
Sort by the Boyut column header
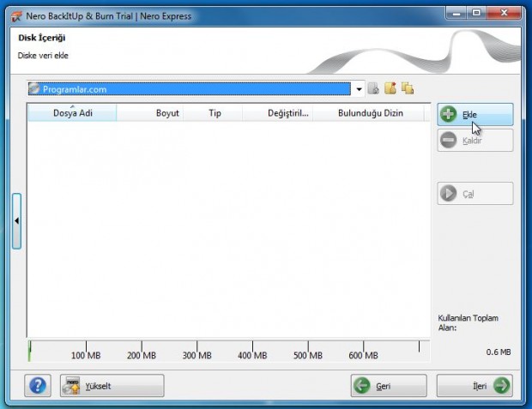150,112
